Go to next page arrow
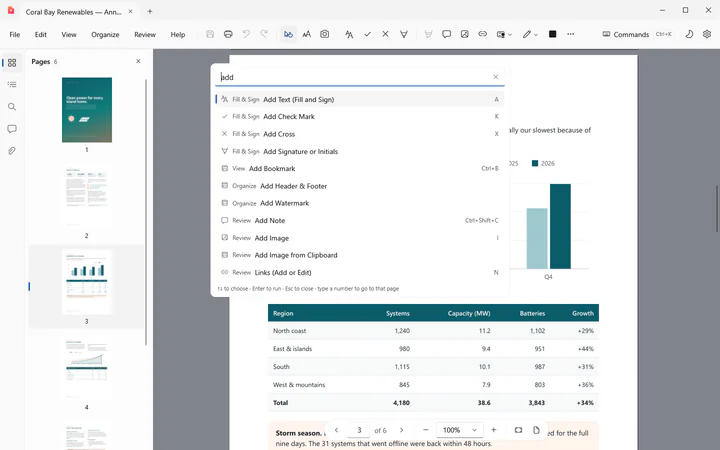 tap(401, 430)
